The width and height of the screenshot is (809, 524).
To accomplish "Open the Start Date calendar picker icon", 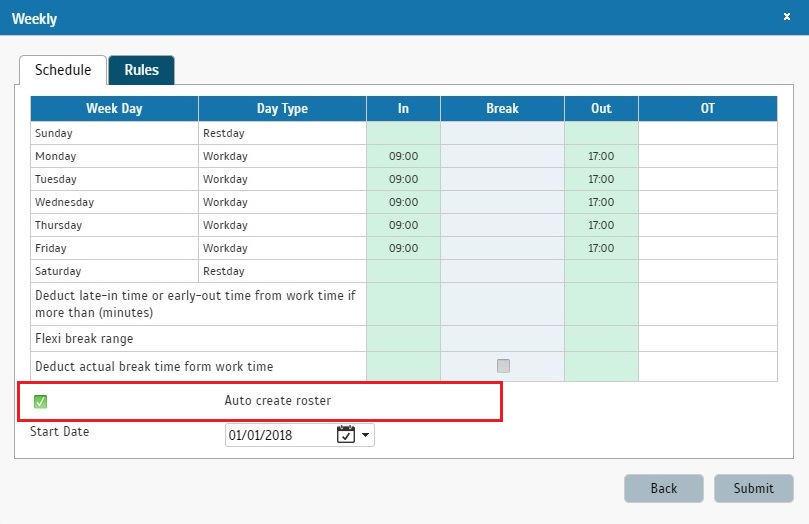I will click(346, 434).
